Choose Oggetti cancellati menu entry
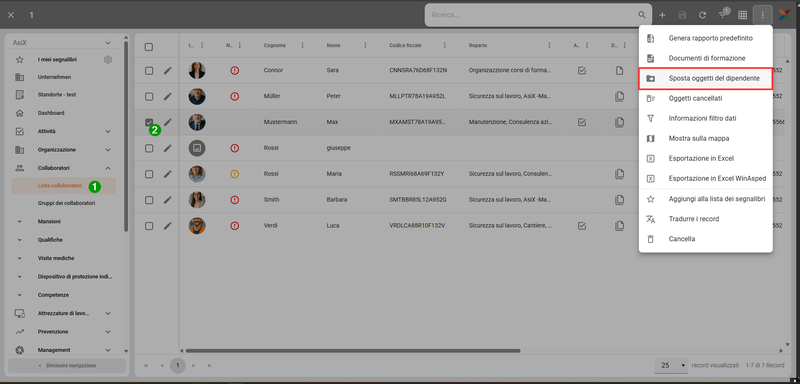Viewport: 800px width, 384px height. (706, 98)
